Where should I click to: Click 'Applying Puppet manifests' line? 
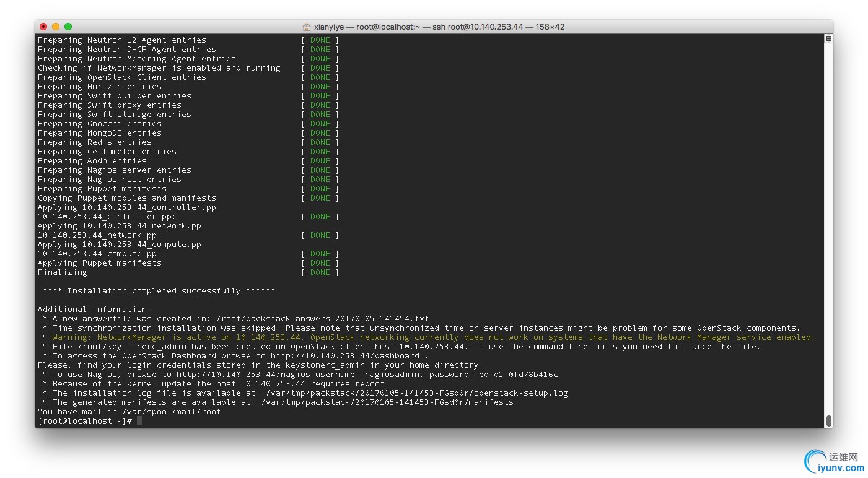100,263
